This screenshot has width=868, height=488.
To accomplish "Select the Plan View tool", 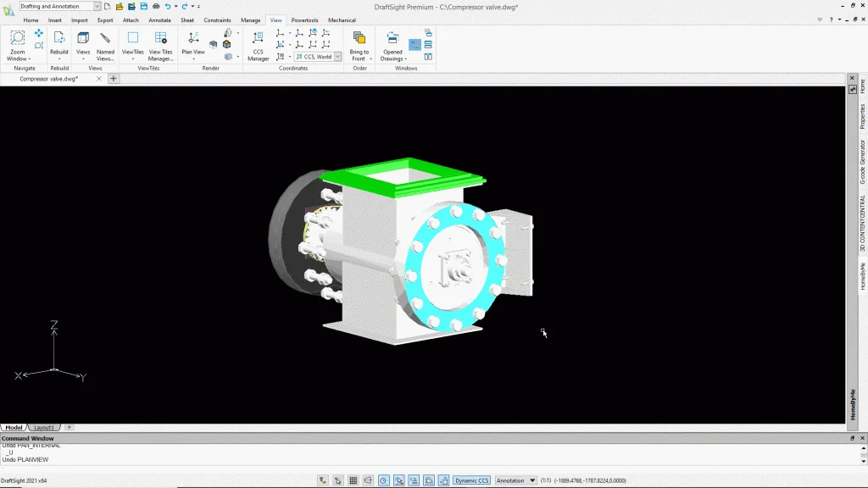I will coord(193,38).
